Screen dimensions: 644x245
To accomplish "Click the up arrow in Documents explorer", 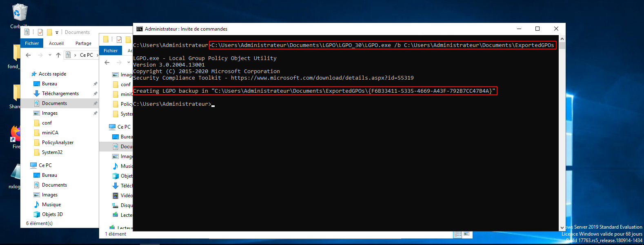I will point(58,55).
